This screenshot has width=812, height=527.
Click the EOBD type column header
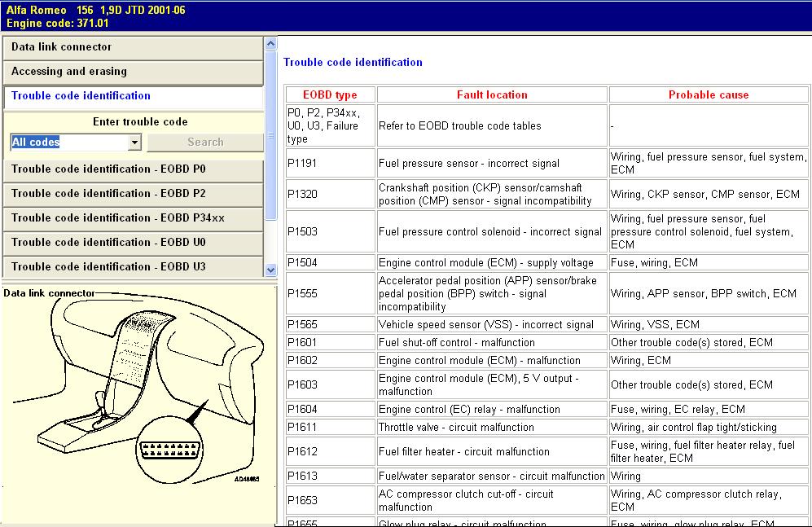click(330, 94)
